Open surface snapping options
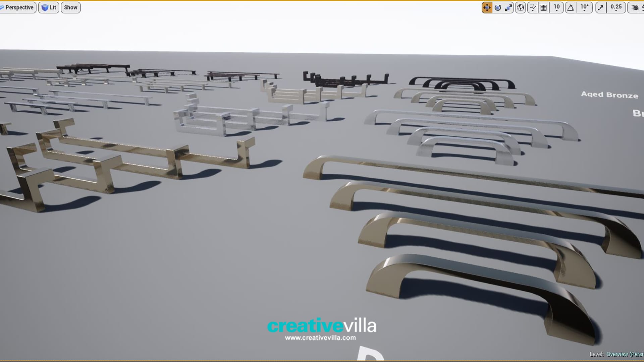Viewport: 644px width, 362px height. (532, 7)
